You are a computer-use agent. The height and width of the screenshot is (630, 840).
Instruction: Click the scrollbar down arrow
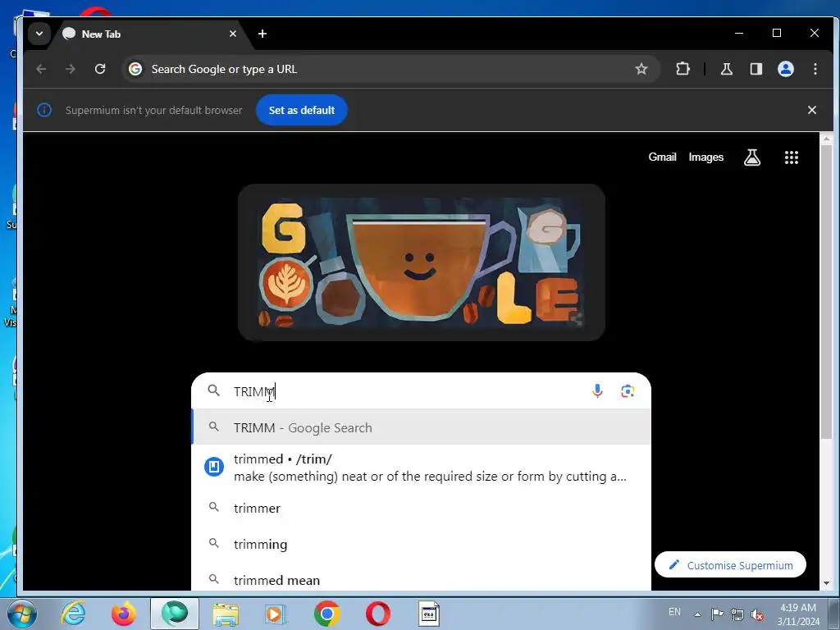[826, 583]
